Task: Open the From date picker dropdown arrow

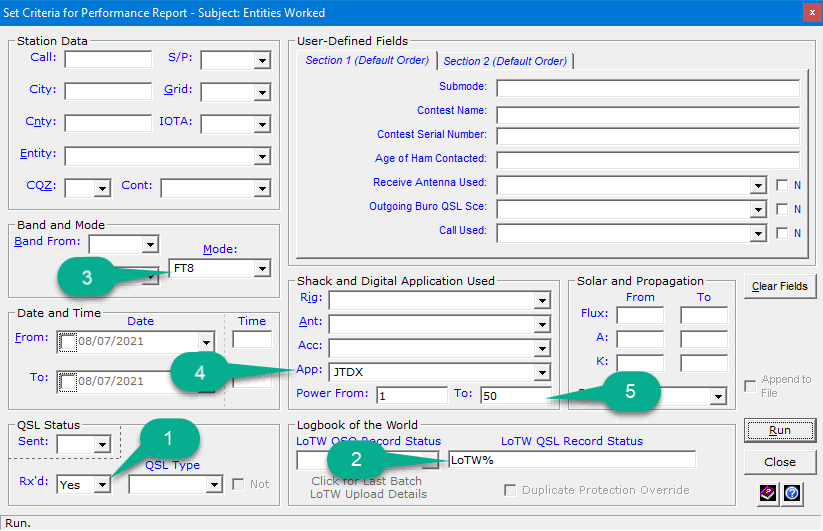Action: (206, 343)
